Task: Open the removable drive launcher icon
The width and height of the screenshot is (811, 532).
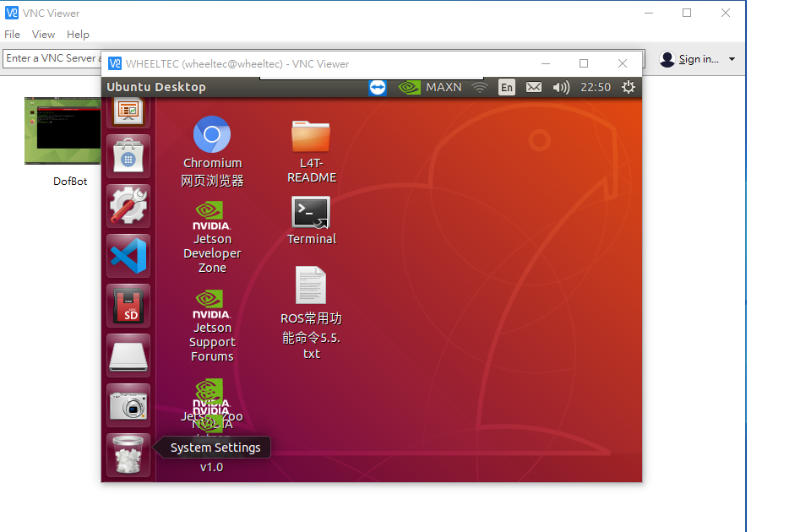Action: pos(128,356)
